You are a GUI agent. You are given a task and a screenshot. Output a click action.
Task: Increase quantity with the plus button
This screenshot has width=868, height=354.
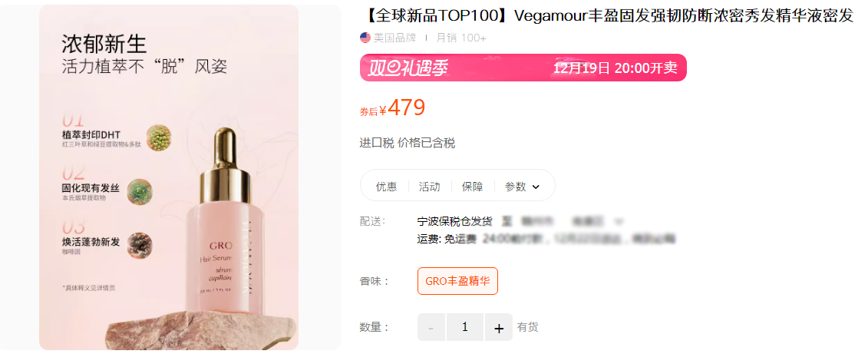click(x=499, y=327)
